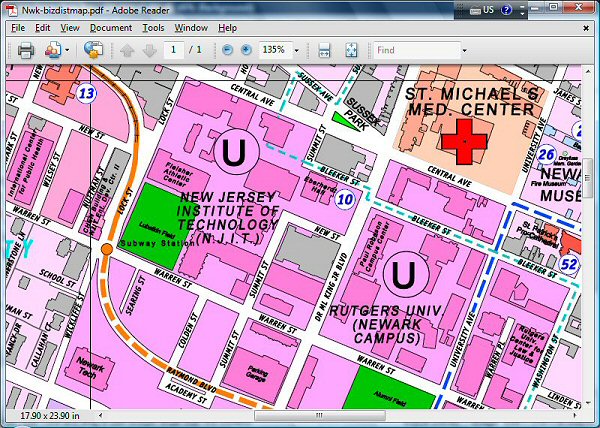
Task: Click the Rutgers university U circle
Action: pyautogui.click(x=406, y=274)
